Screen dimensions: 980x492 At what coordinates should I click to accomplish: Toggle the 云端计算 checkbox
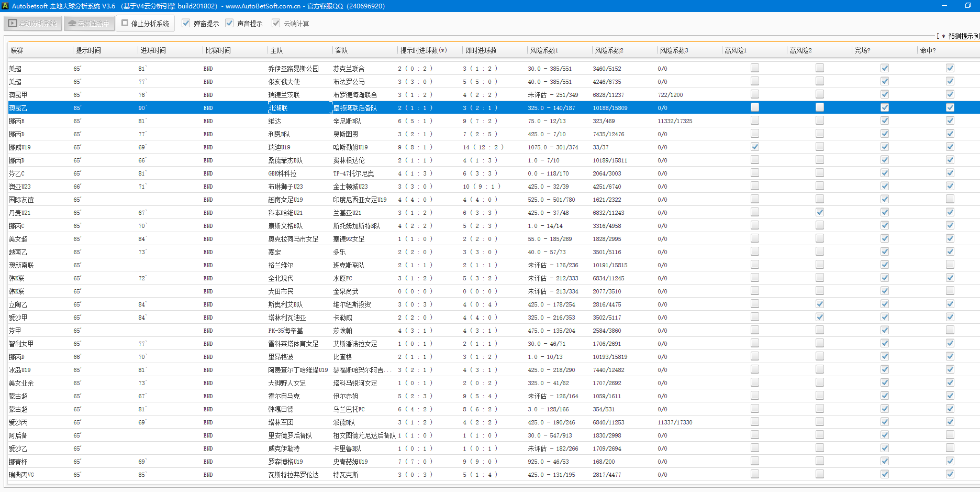click(276, 24)
